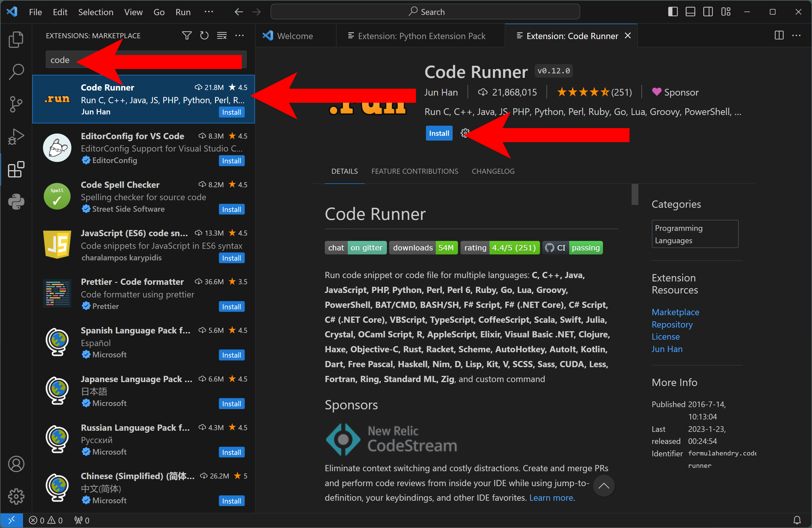Screen dimensions: 812x528
Task: Open the View menu
Action: point(133,12)
